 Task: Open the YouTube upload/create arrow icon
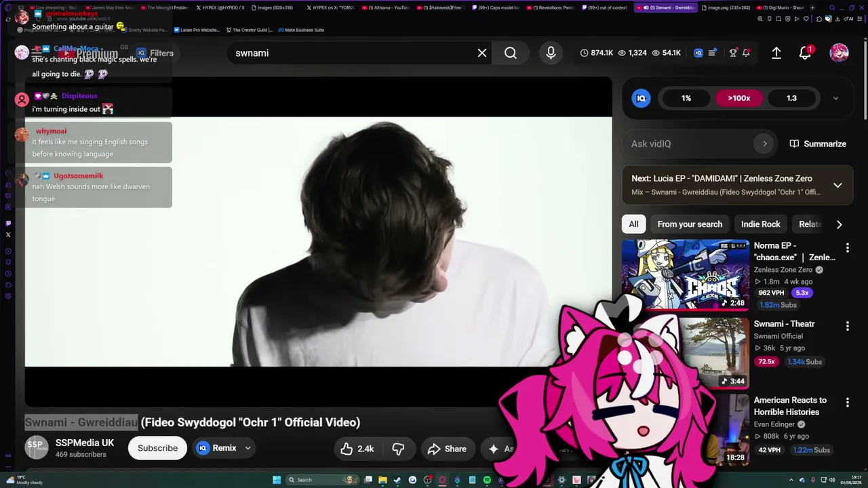(x=776, y=53)
